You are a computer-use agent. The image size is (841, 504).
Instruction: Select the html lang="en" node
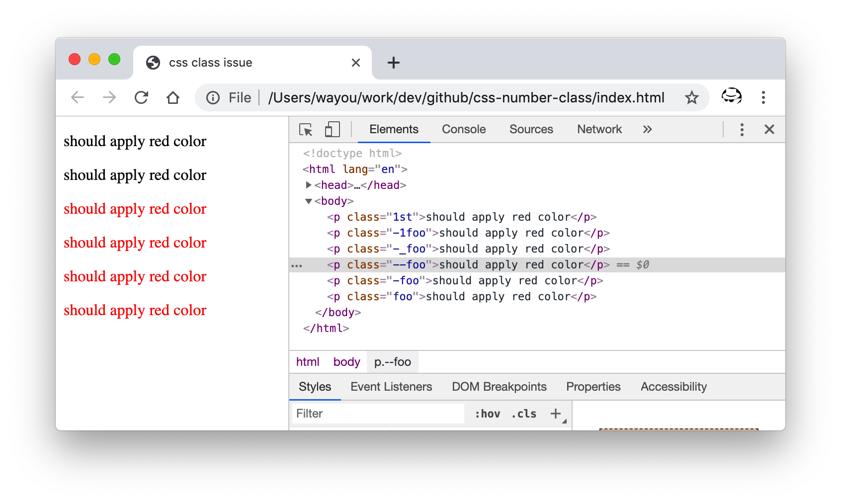pyautogui.click(x=355, y=169)
